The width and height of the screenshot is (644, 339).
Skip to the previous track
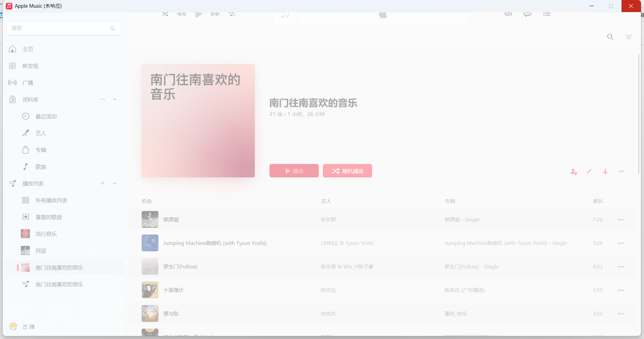pos(181,14)
